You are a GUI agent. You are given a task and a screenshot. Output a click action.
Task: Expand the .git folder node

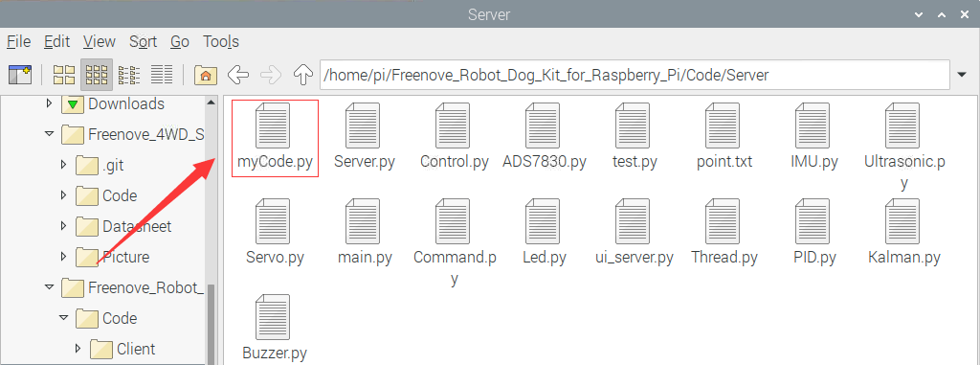coord(63,164)
